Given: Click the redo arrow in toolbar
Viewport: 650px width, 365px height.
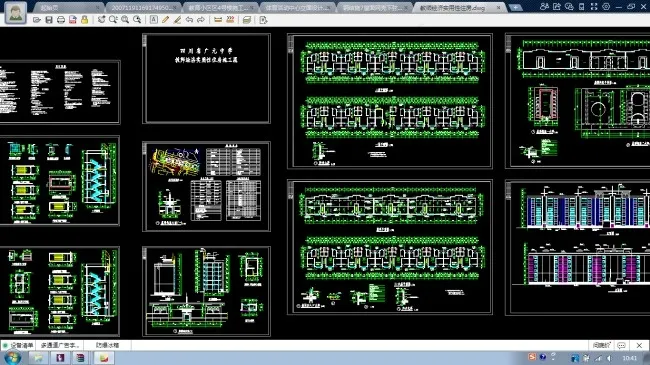Looking at the screenshot, I should tap(201, 20).
